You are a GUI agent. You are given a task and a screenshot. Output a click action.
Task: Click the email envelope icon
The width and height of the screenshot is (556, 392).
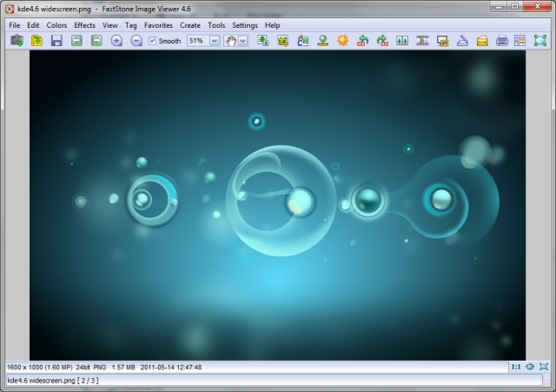click(x=482, y=41)
